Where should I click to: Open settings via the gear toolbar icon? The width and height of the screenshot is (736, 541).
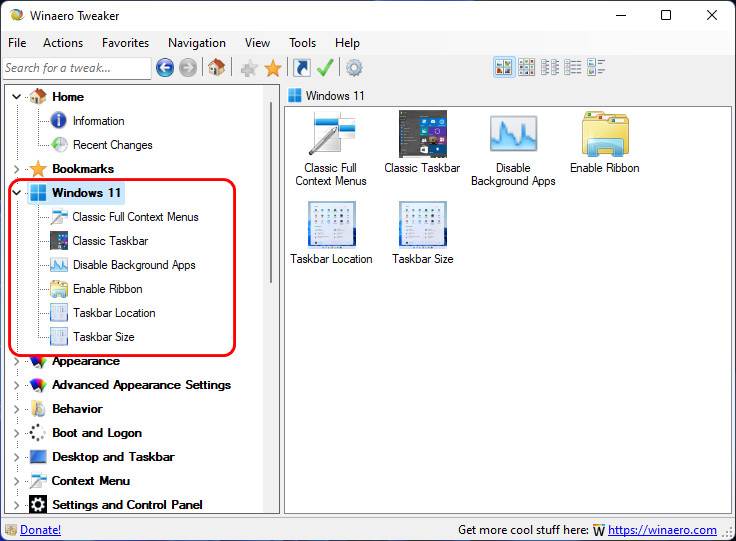click(354, 68)
